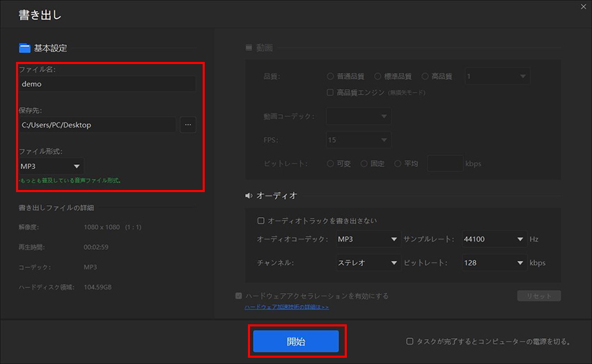Open the オーディオコーデック MP3 dropdown

(x=368, y=239)
